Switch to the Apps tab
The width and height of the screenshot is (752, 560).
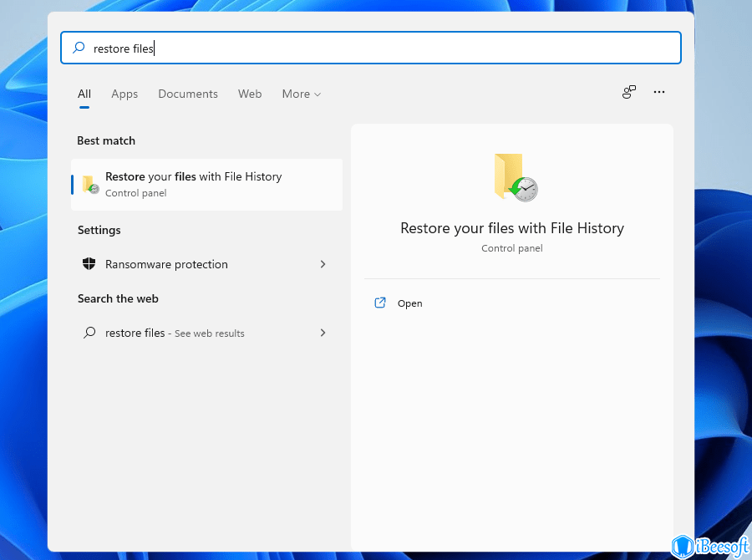click(x=124, y=94)
